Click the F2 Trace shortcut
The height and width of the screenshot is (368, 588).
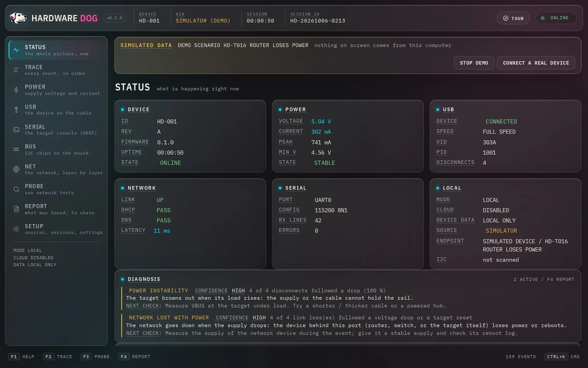coord(58,357)
